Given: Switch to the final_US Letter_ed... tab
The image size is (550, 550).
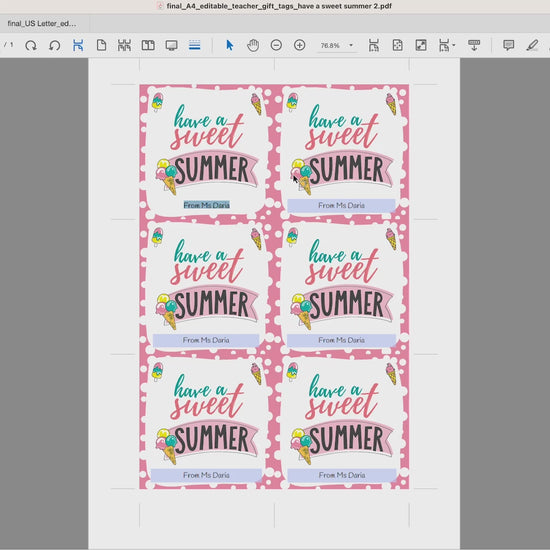Looking at the screenshot, I should pyautogui.click(x=42, y=24).
